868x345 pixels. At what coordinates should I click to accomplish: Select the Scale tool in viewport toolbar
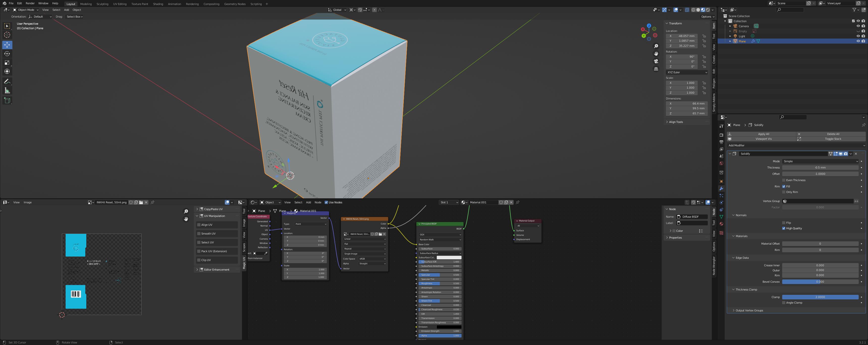pos(7,62)
